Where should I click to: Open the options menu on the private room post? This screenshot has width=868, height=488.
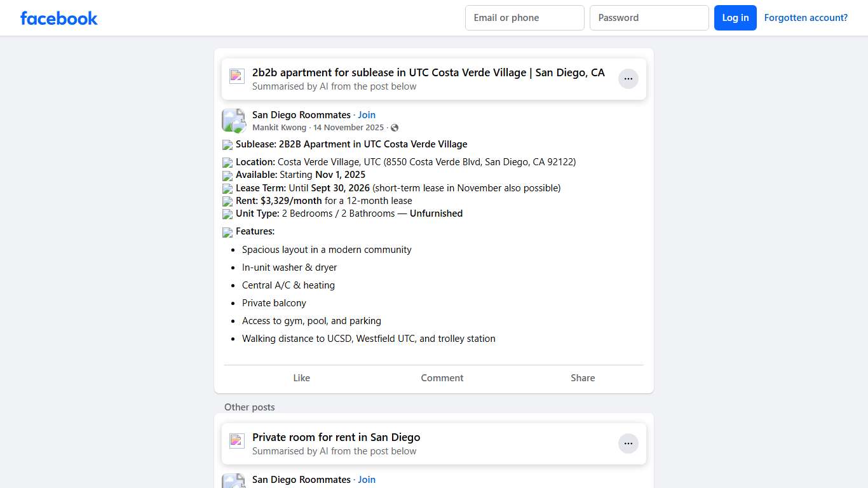point(628,443)
